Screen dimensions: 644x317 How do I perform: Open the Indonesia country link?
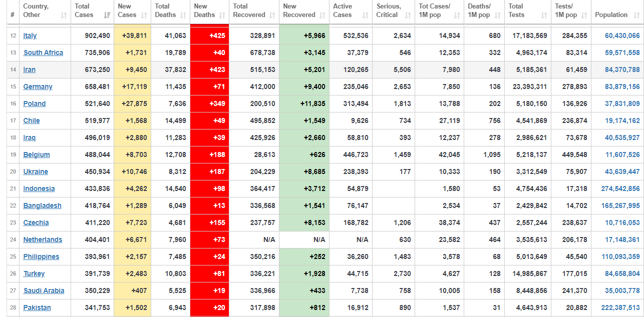39,188
